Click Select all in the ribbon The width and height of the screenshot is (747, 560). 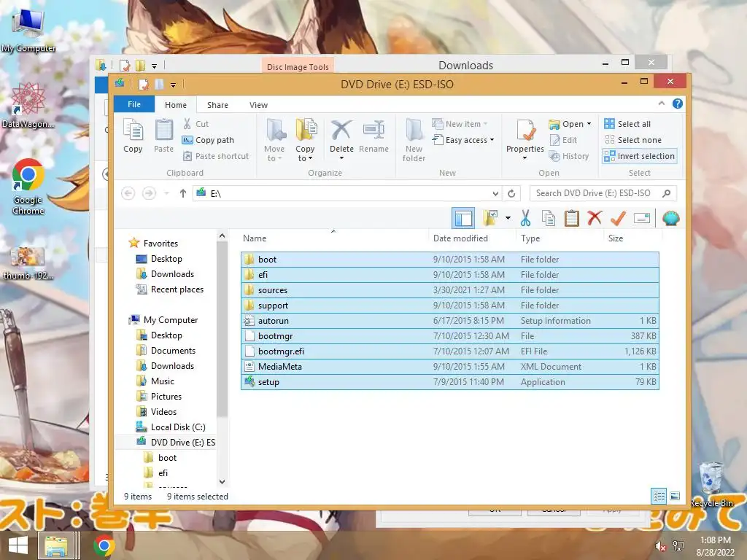627,124
